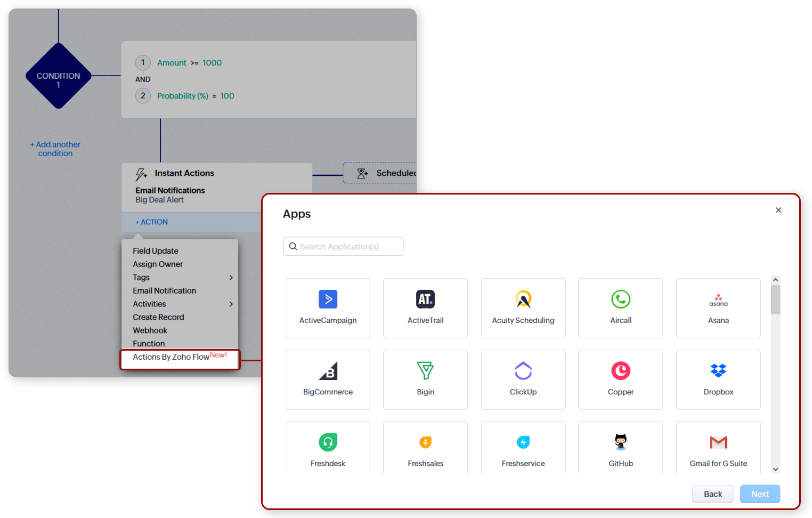Choose the ActiveTrail app tile

pos(425,308)
